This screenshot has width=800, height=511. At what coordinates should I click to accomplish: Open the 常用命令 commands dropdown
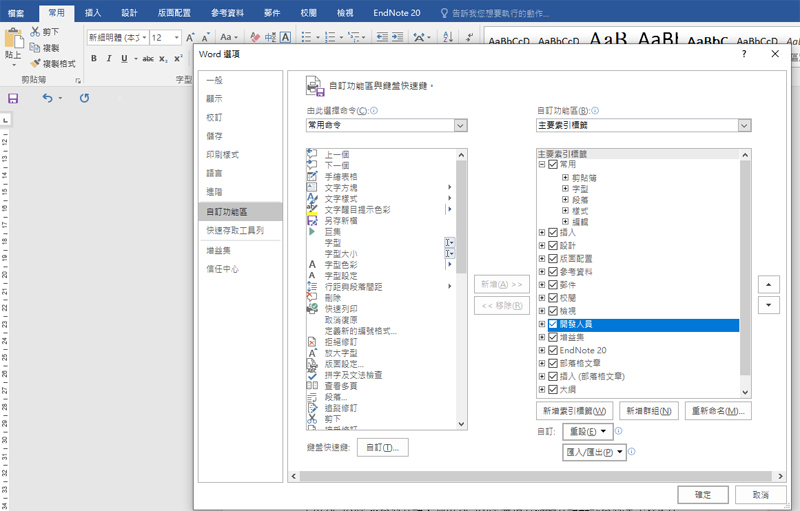click(x=461, y=125)
